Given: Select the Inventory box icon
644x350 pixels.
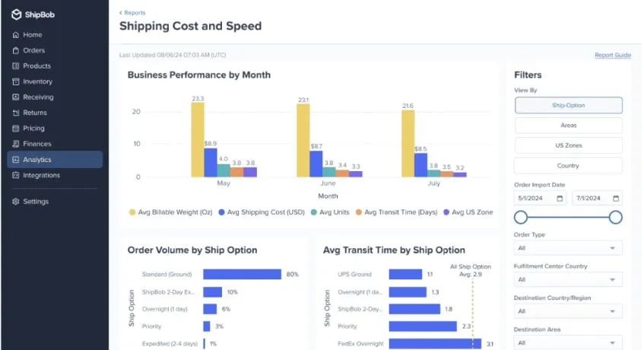Looking at the screenshot, I should 16,81.
